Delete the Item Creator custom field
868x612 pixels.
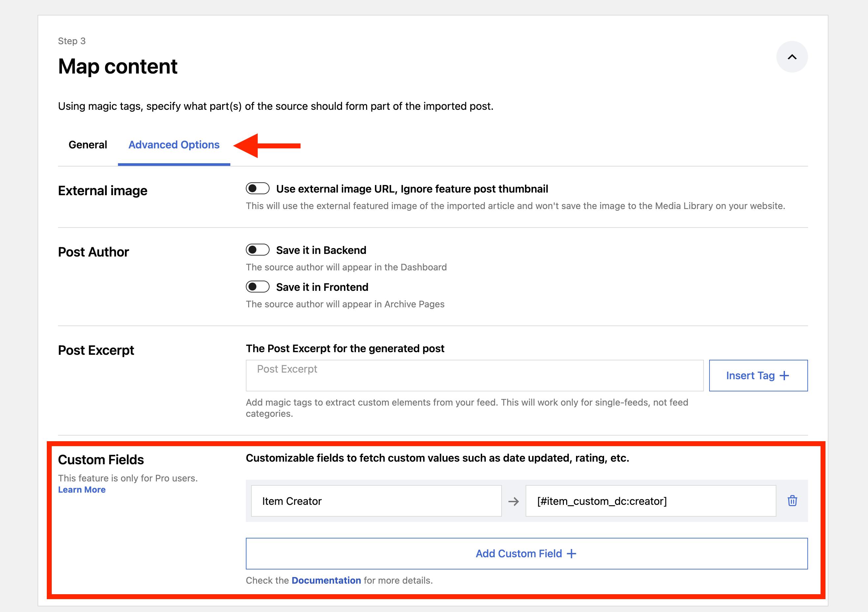(x=792, y=501)
